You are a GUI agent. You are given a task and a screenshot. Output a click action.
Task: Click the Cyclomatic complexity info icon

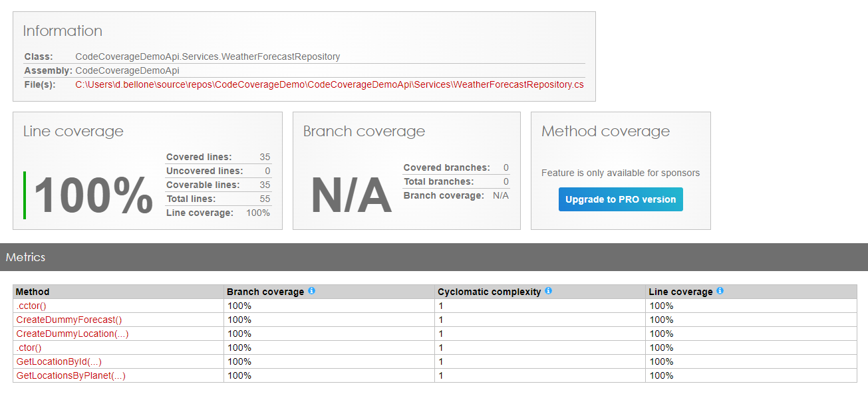pos(548,291)
